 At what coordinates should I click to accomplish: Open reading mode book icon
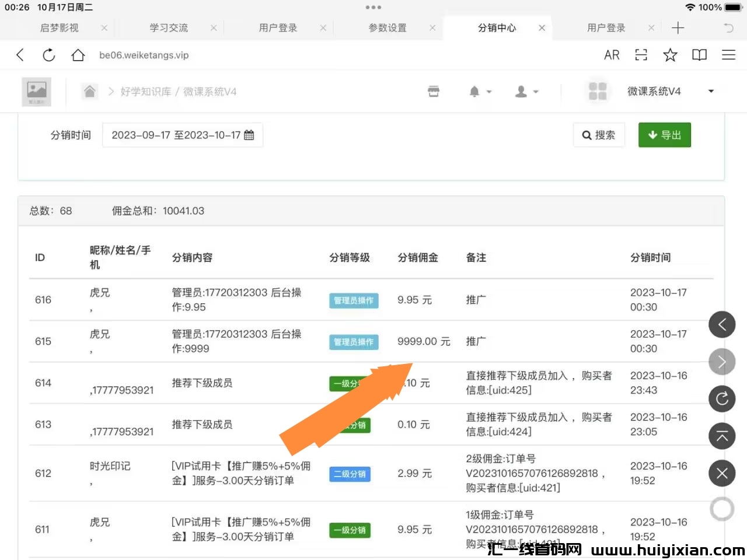(699, 55)
